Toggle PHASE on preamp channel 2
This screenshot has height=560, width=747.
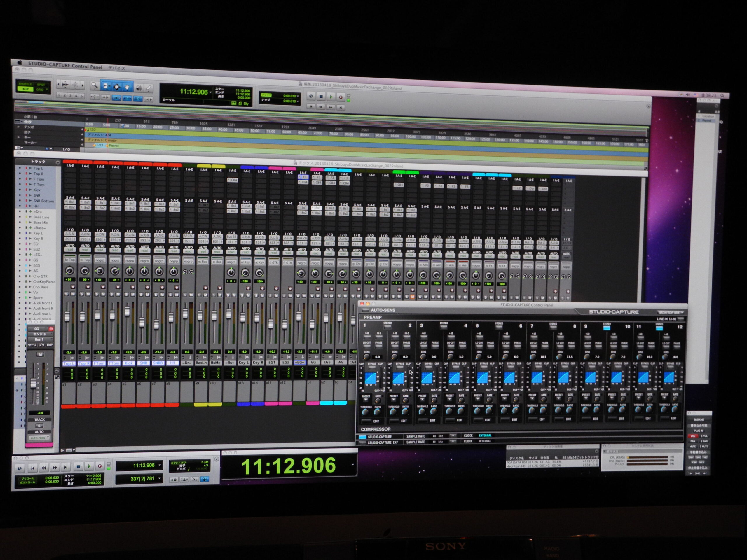click(x=406, y=347)
